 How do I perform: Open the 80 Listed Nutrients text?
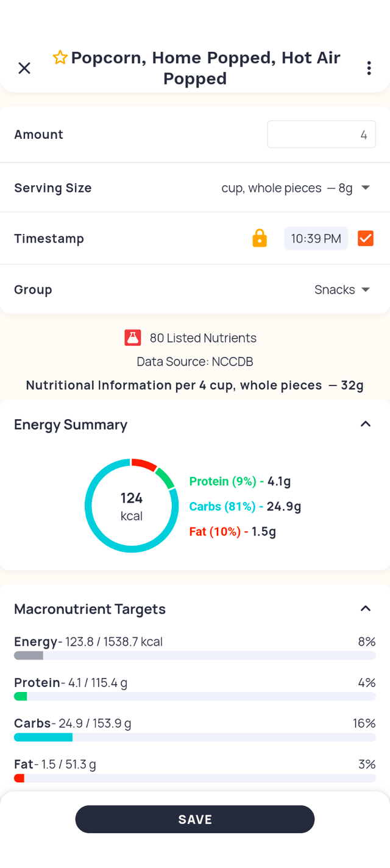[203, 337]
